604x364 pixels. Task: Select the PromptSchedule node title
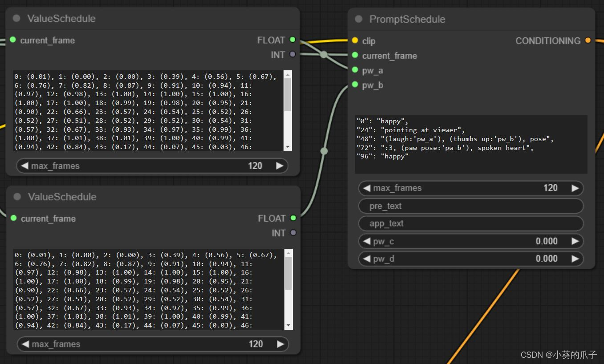[407, 19]
